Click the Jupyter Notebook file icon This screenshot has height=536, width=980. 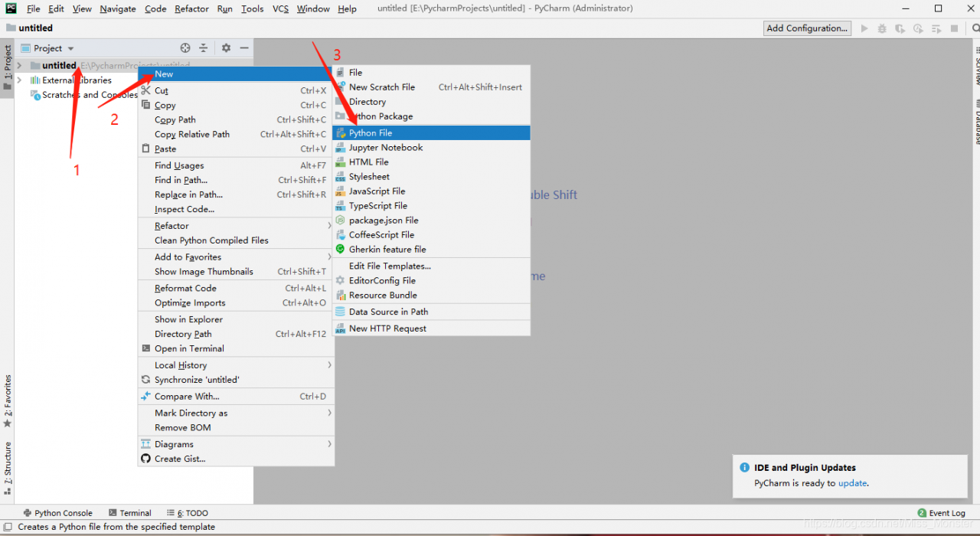pos(341,148)
